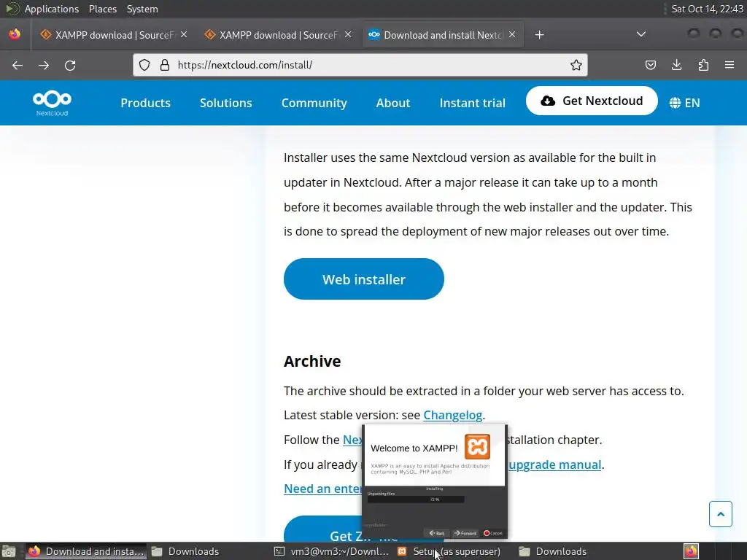Open the Firefox hamburger menu
This screenshot has height=560, width=747.
point(729,65)
